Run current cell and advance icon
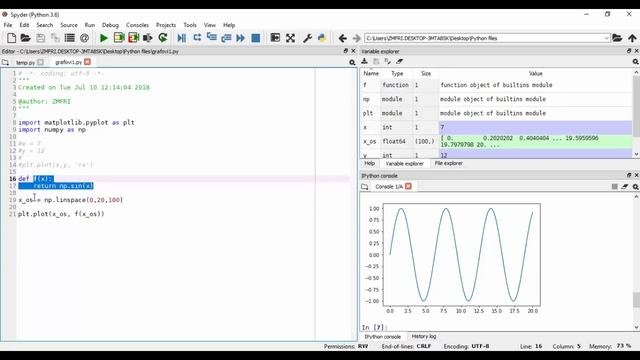Viewport: 640px width, 360px height. 133,38
